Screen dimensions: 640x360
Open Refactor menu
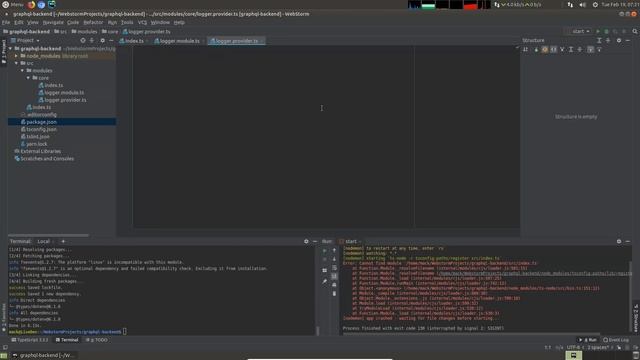(x=93, y=22)
